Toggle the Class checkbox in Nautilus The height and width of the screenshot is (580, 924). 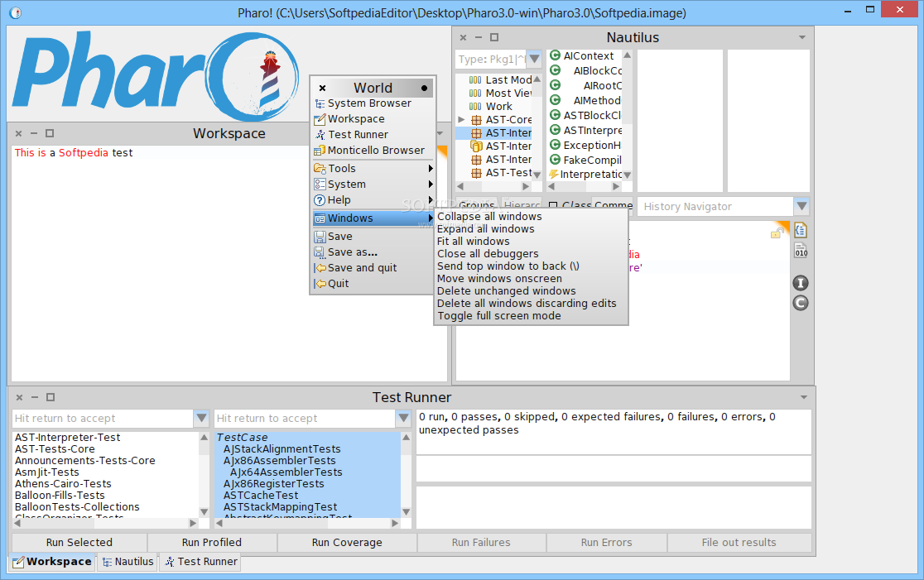click(x=553, y=205)
